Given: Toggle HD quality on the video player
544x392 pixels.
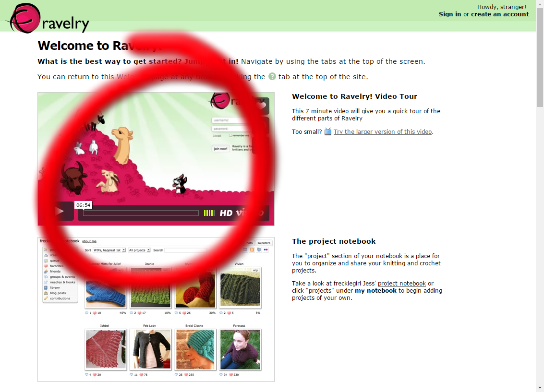Looking at the screenshot, I should [x=226, y=213].
